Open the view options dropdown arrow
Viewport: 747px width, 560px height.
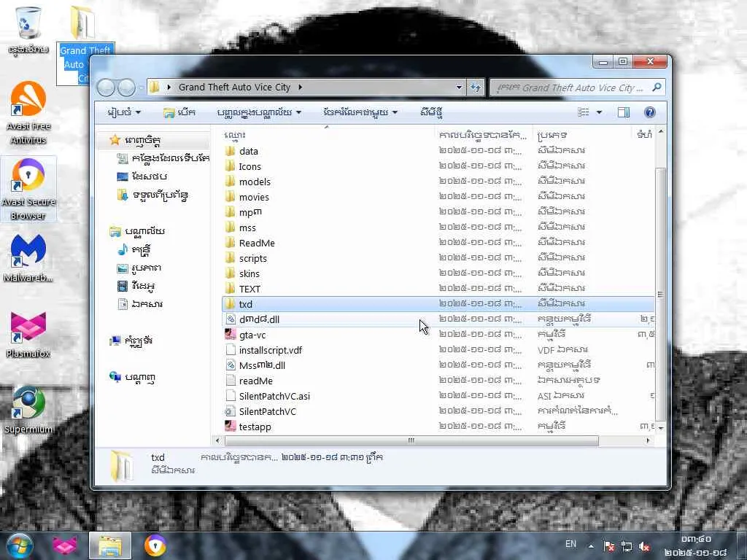pyautogui.click(x=599, y=112)
